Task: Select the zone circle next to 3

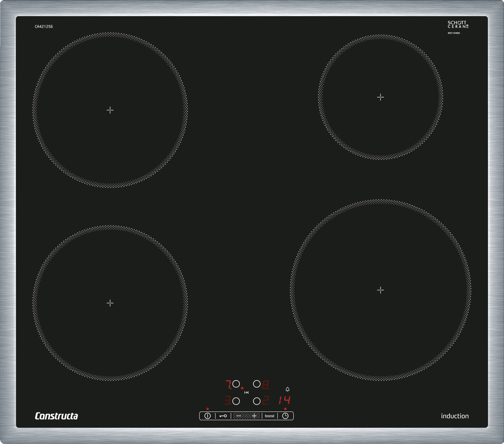Action: click(x=236, y=401)
